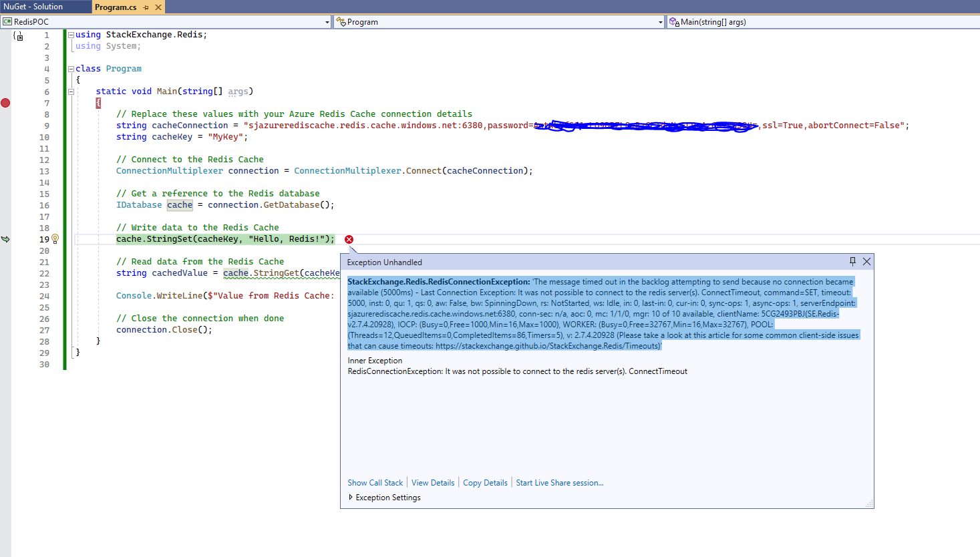Click the cacheConnection string on line 9
The height and width of the screenshot is (557, 980).
(x=576, y=126)
